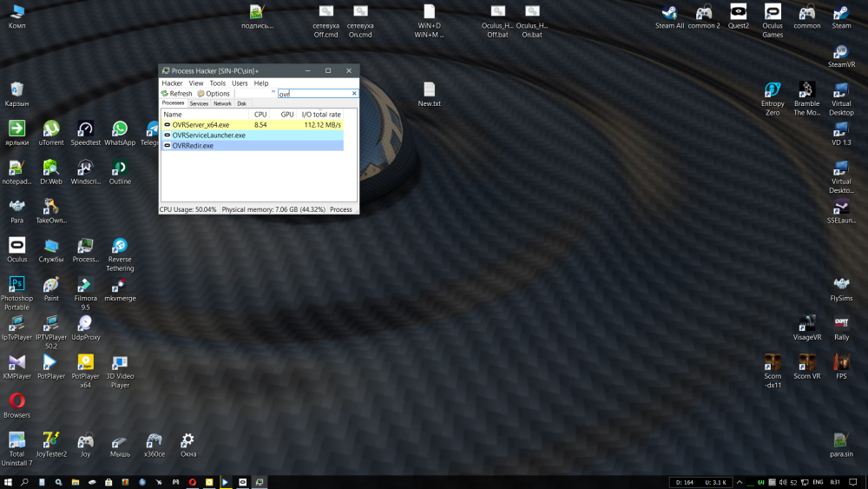Screen dimensions: 868x489
Task: Sort by the Name column header
Action: [x=205, y=114]
